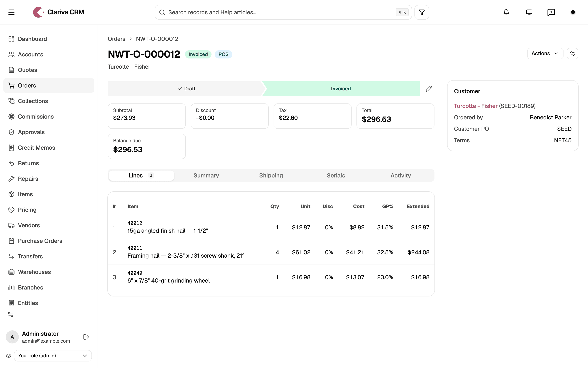Open Items catalog

[x=49, y=194]
